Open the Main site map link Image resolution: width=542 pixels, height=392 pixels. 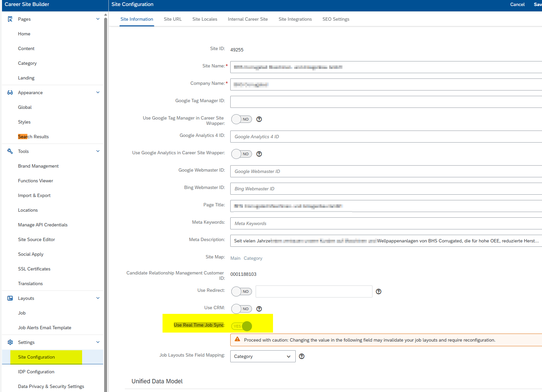(235, 258)
